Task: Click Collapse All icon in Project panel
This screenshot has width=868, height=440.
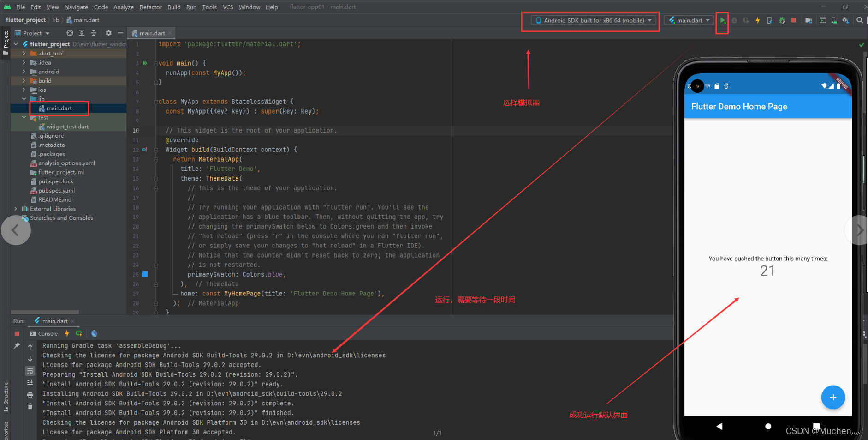Action: [94, 33]
